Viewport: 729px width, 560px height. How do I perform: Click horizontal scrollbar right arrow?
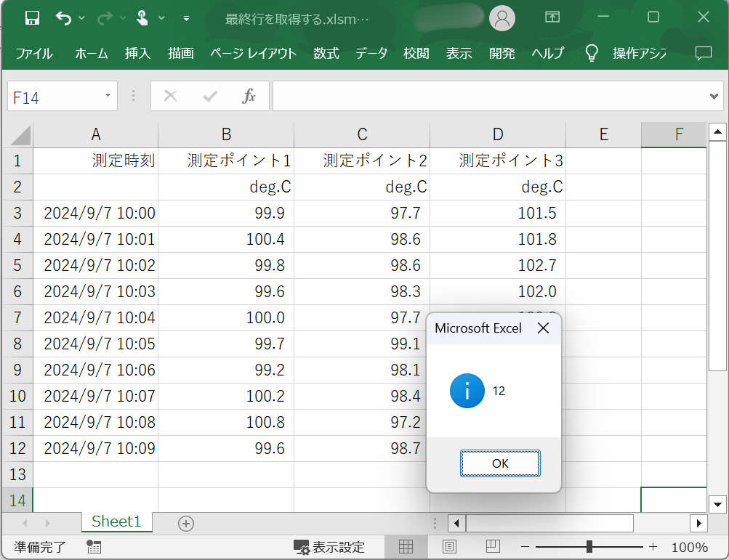pyautogui.click(x=698, y=523)
